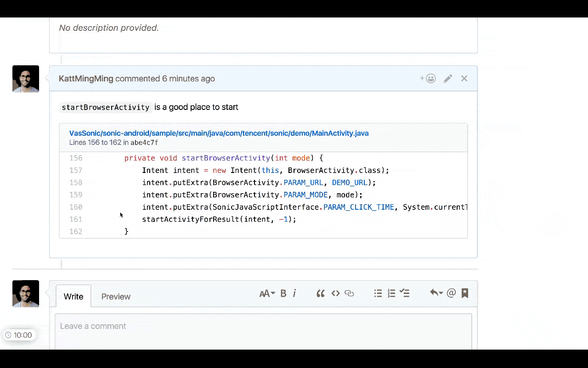Insert inline code formatting

tap(335, 293)
